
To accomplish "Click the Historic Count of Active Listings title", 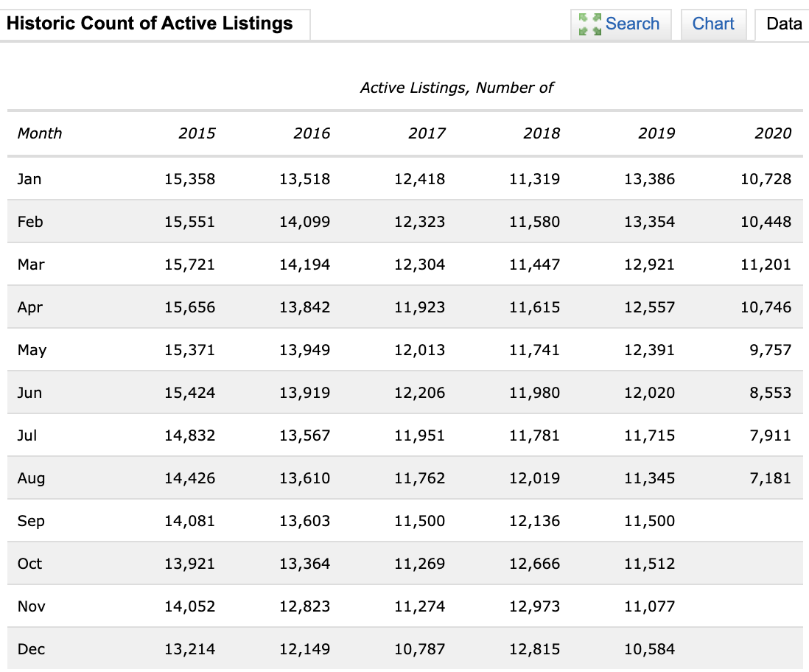I will (x=150, y=24).
